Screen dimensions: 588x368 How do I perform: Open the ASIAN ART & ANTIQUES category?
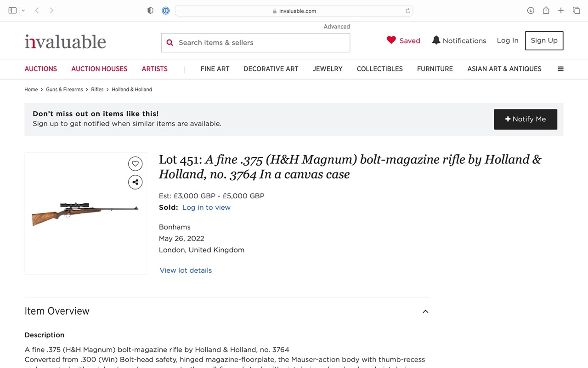tap(504, 69)
